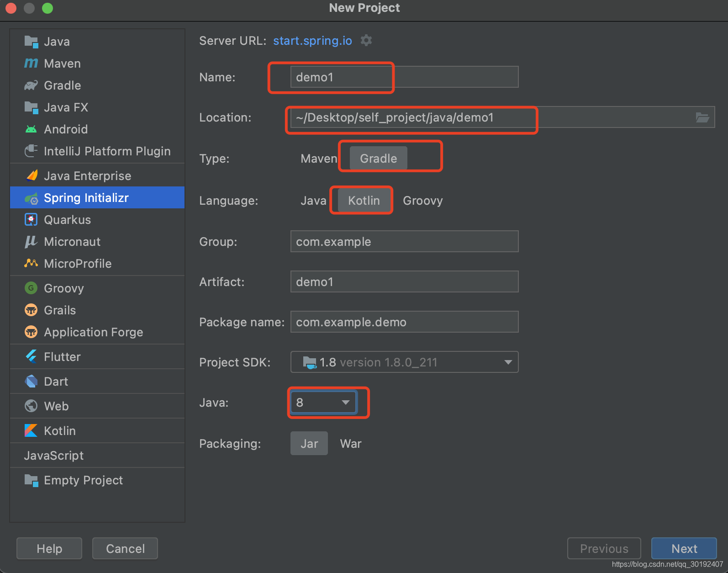Open the Java version dropdown
The image size is (728, 573).
click(324, 402)
